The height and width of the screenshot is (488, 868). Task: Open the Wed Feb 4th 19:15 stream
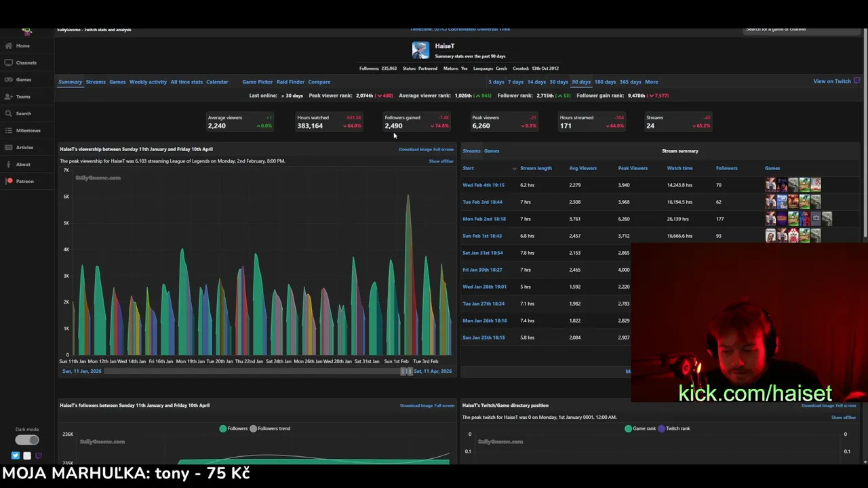(484, 185)
